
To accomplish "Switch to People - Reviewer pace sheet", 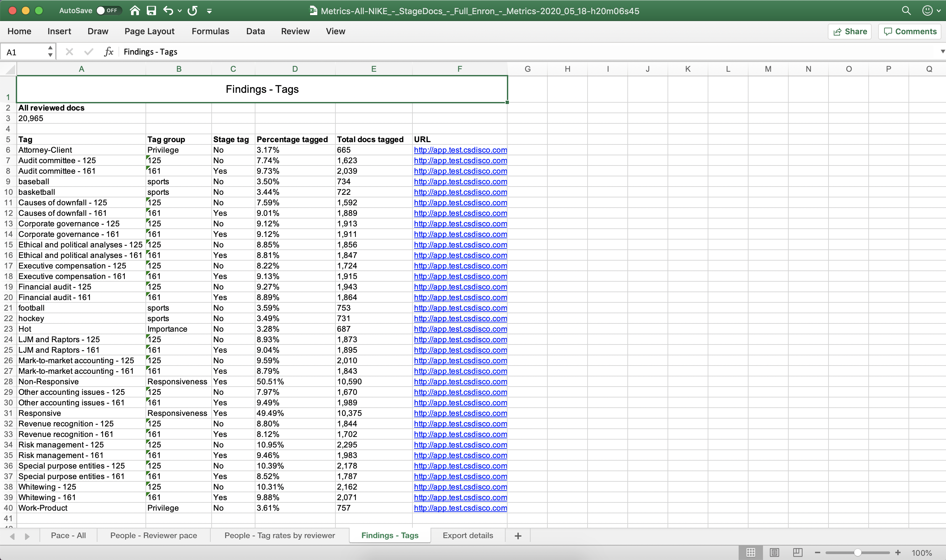I will (154, 535).
